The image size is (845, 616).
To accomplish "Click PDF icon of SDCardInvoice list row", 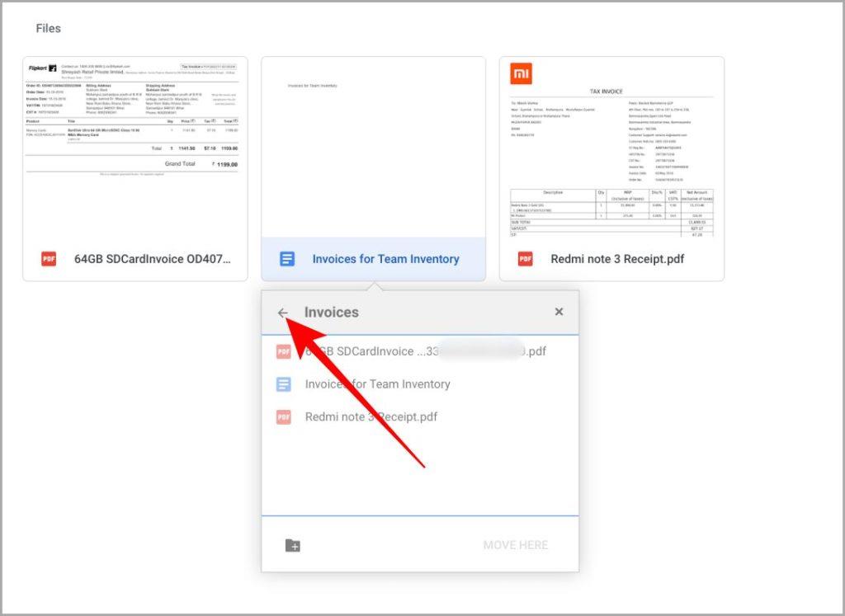I will point(284,351).
